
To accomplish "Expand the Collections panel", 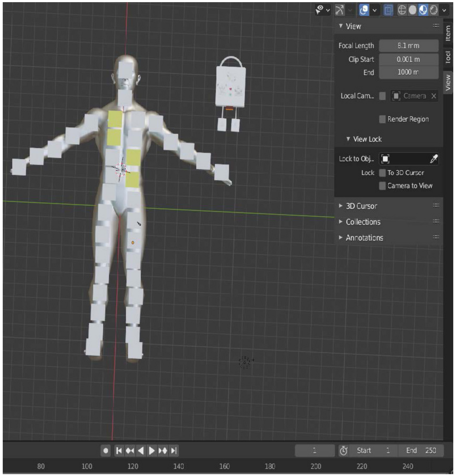I will [x=363, y=222].
